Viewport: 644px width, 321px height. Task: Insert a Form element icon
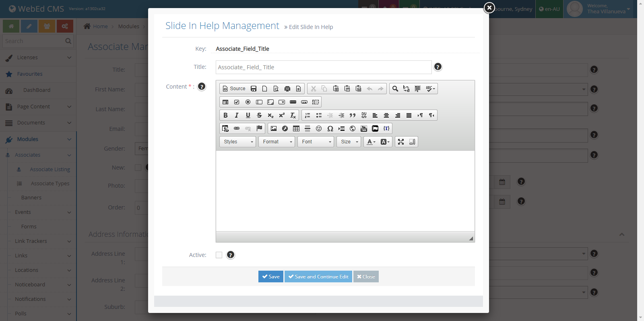[225, 102]
